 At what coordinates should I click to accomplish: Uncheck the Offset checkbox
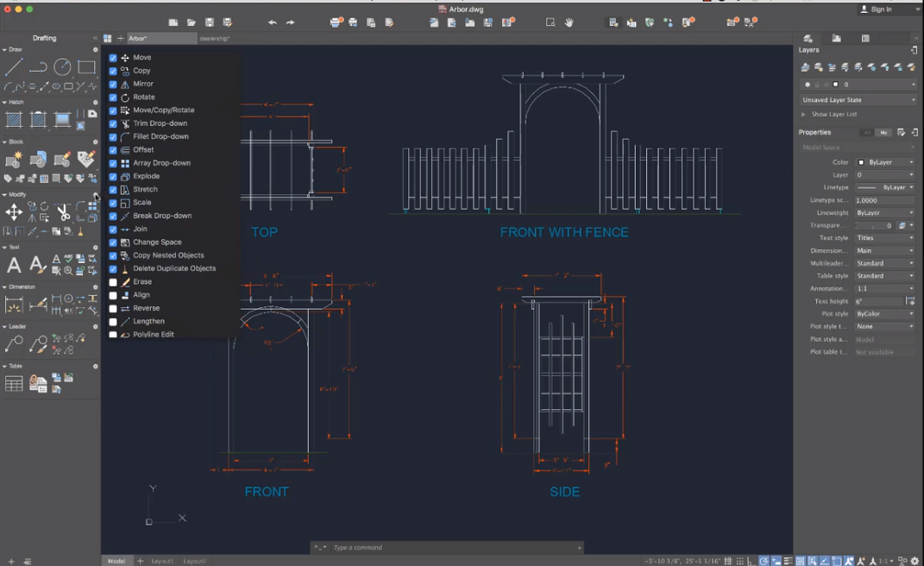pos(113,150)
